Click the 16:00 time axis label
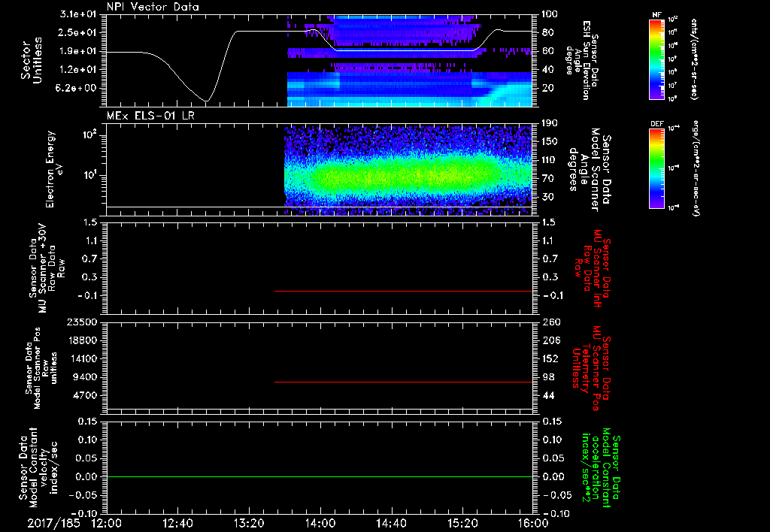The height and width of the screenshot is (532, 770). pos(533,523)
